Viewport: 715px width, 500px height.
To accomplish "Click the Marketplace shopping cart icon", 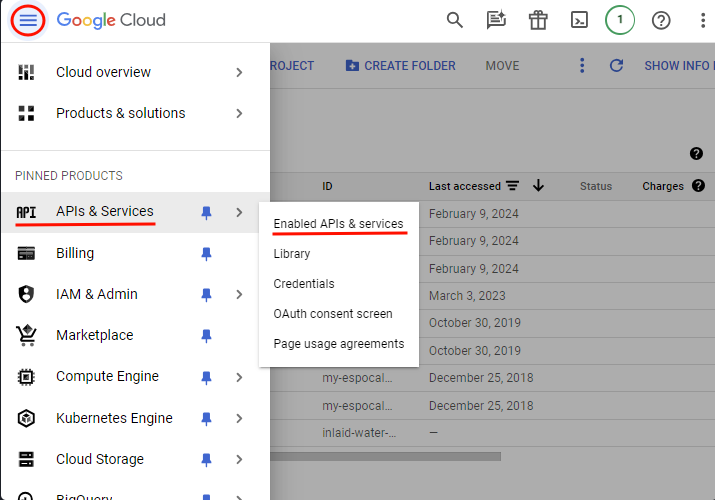I will click(26, 335).
